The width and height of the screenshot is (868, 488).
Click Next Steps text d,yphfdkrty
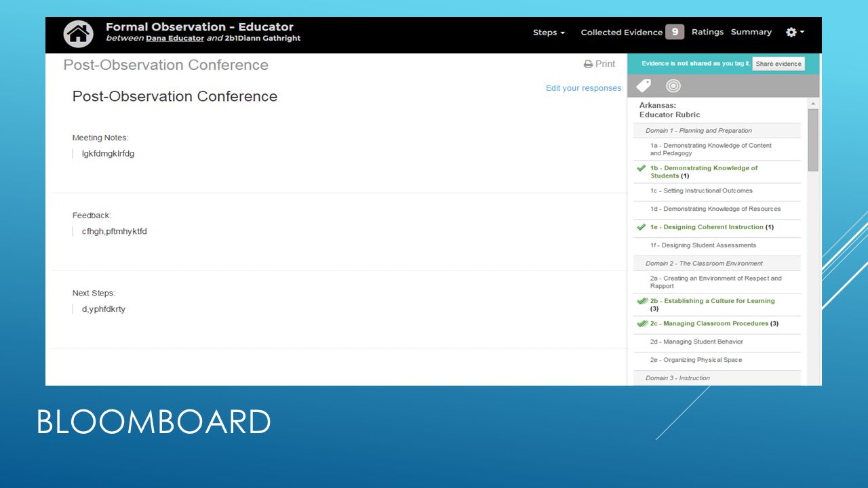(x=103, y=310)
